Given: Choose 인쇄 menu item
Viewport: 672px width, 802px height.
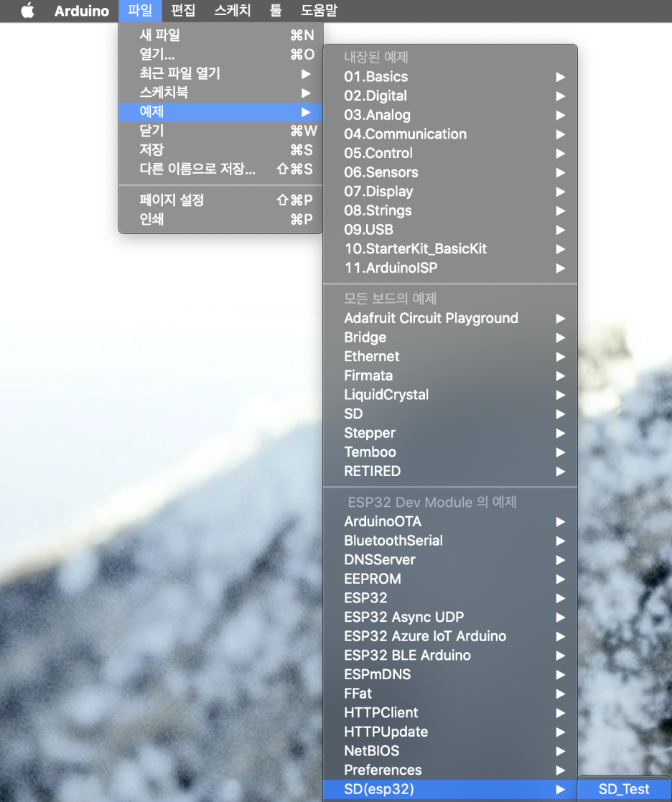Looking at the screenshot, I should pos(220,220).
